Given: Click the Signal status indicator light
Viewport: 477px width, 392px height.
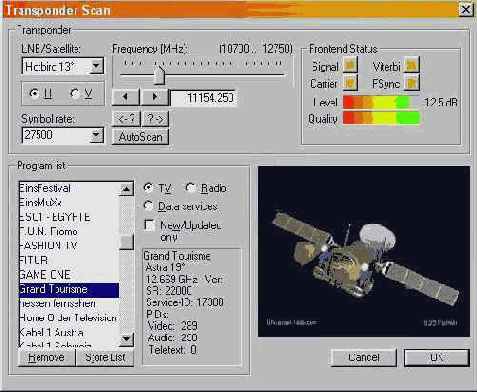Looking at the screenshot, I should pos(350,65).
